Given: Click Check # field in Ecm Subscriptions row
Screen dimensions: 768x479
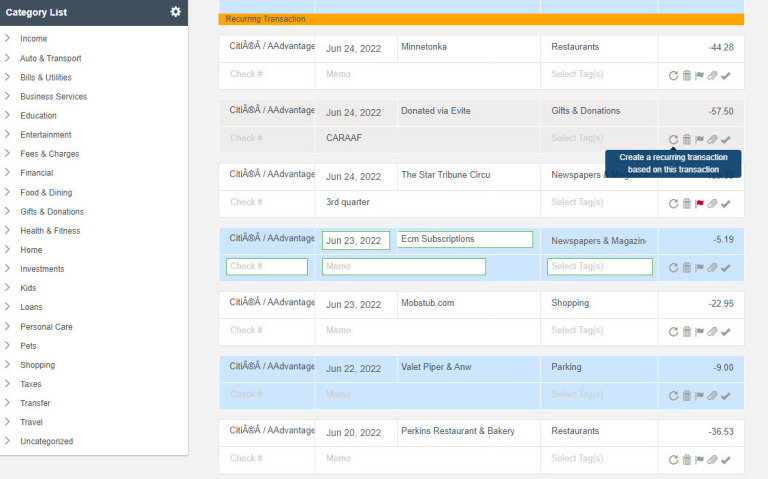Looking at the screenshot, I should tap(267, 266).
